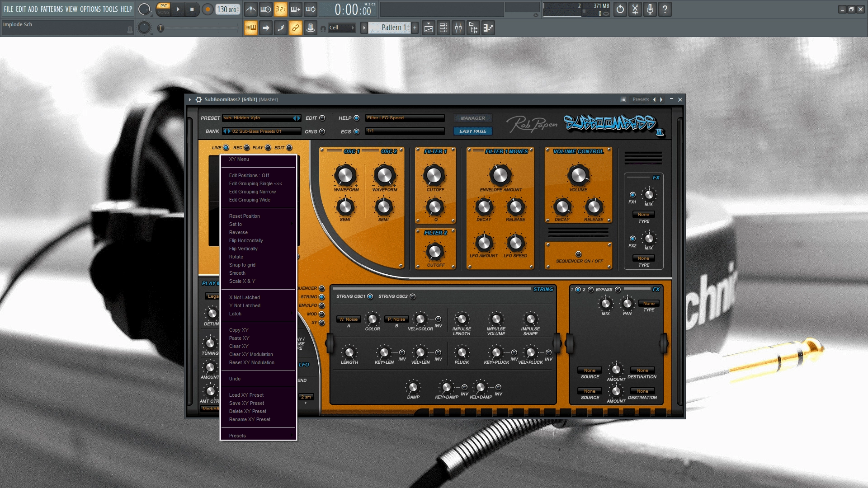Click the EASY PAGE button

click(x=473, y=131)
